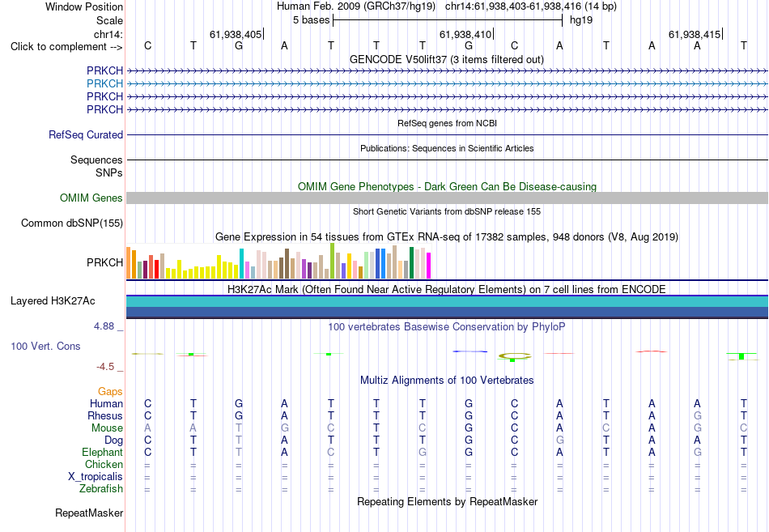This screenshot has width=769, height=532.
Task: Click PRKCH label beside GTEx bar chart
Action: tap(105, 262)
